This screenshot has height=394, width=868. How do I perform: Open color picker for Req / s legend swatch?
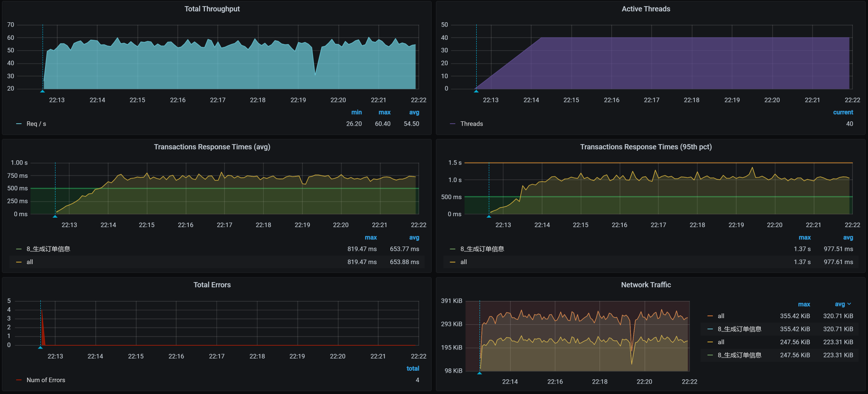(x=19, y=124)
